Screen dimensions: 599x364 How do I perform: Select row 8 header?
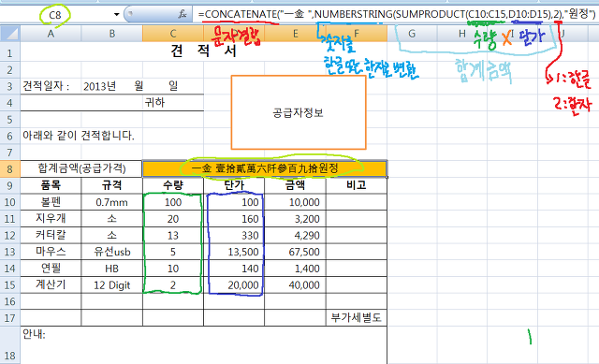pyautogui.click(x=10, y=168)
